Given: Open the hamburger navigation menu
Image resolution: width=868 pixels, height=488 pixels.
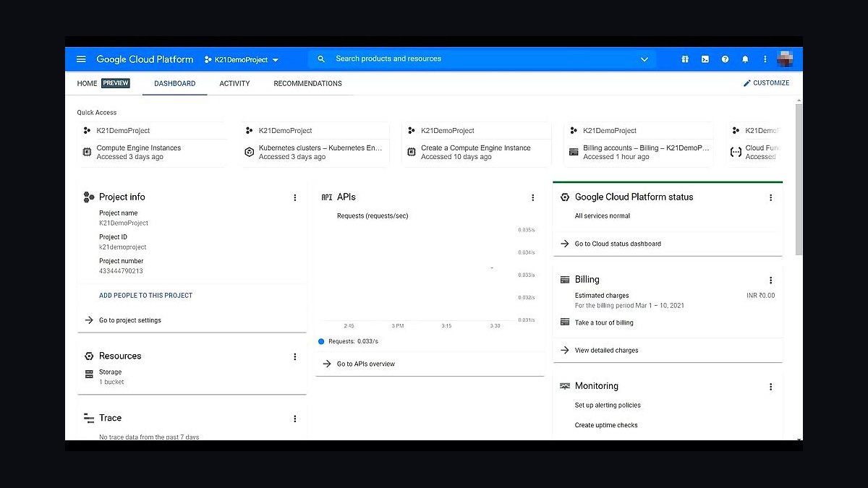Looking at the screenshot, I should 81,59.
